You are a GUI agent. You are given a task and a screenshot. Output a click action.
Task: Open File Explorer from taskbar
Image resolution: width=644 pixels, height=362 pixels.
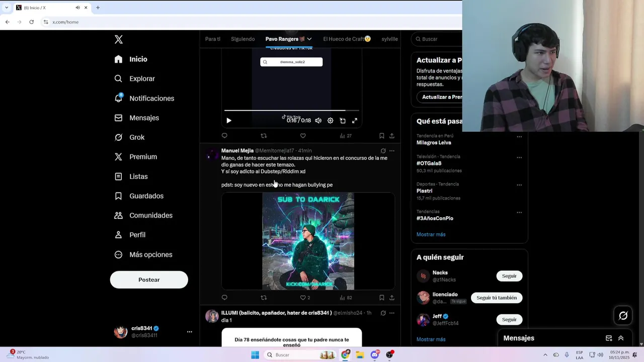click(360, 355)
